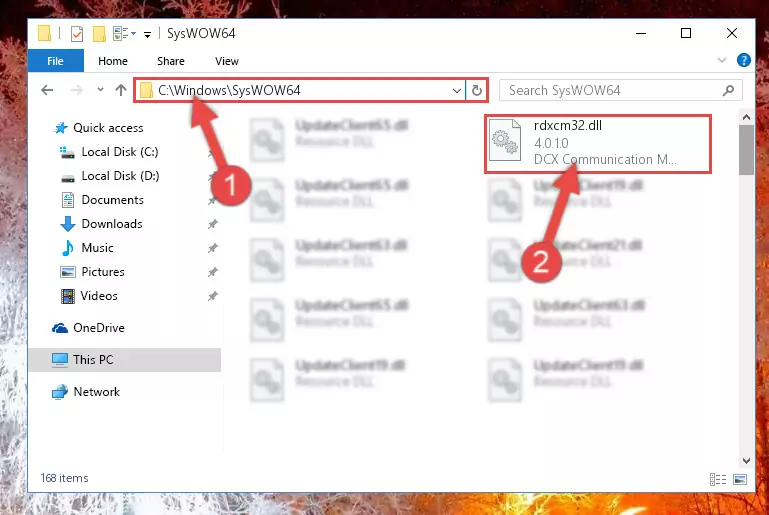This screenshot has height=515, width=769.
Task: Open the Home ribbon tab
Action: tap(113, 61)
